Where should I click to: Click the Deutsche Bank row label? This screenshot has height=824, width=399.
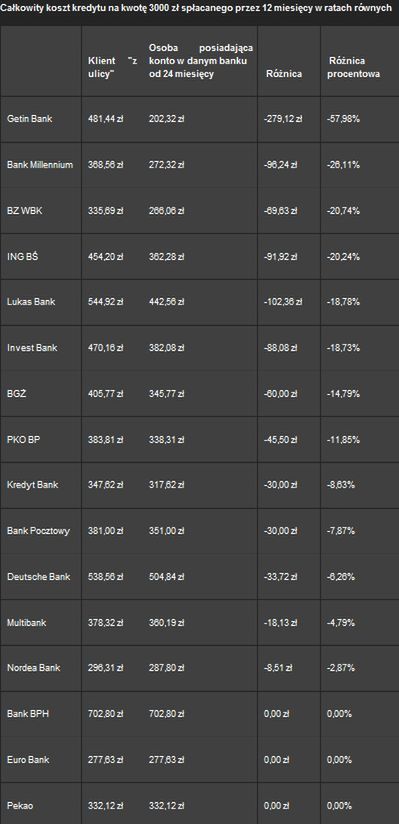pyautogui.click(x=37, y=576)
